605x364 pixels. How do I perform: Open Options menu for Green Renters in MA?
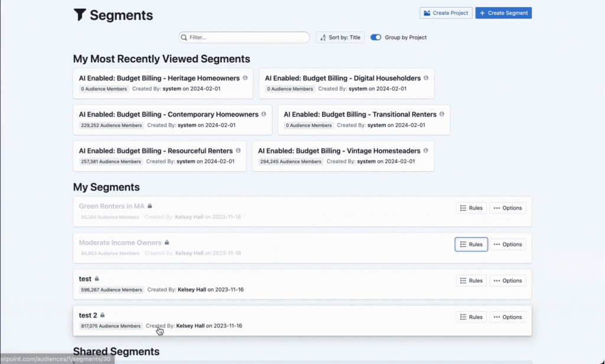pyautogui.click(x=508, y=208)
